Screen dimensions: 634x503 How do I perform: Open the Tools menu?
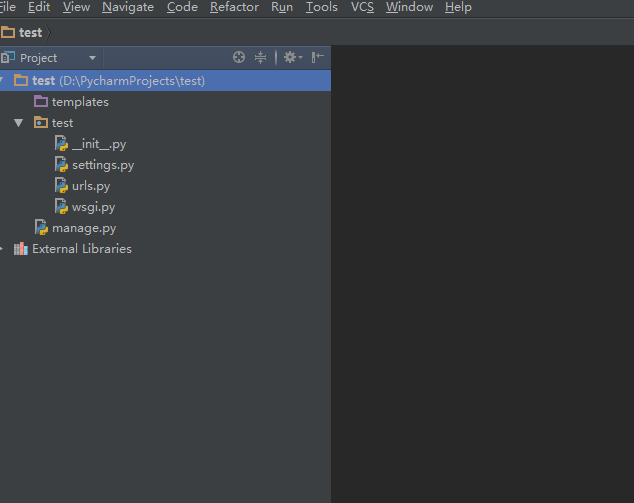(x=321, y=7)
